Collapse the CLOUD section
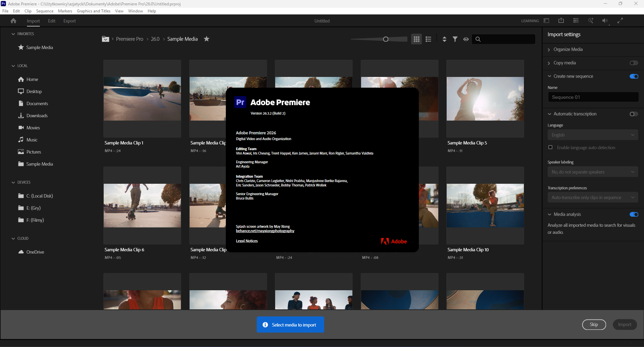This screenshot has width=644, height=347. pos(13,238)
